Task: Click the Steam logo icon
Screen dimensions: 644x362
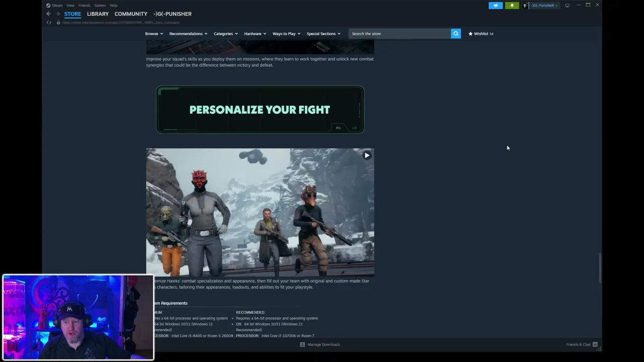Action: (48, 6)
